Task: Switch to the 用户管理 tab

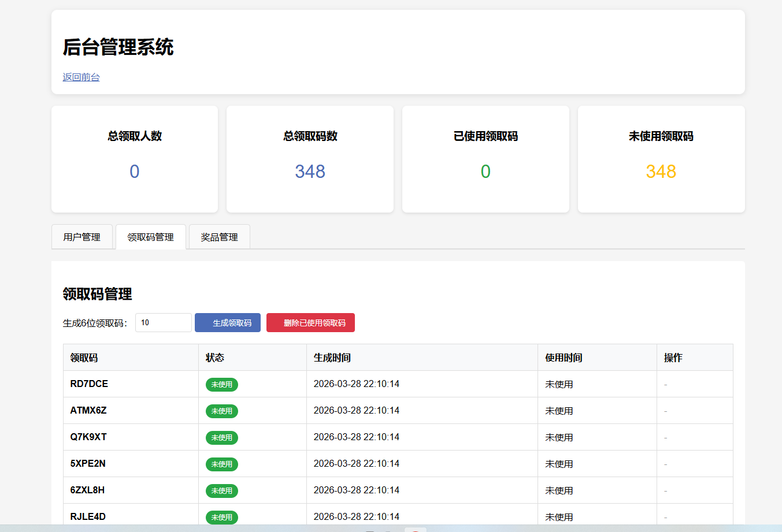Action: coord(81,237)
